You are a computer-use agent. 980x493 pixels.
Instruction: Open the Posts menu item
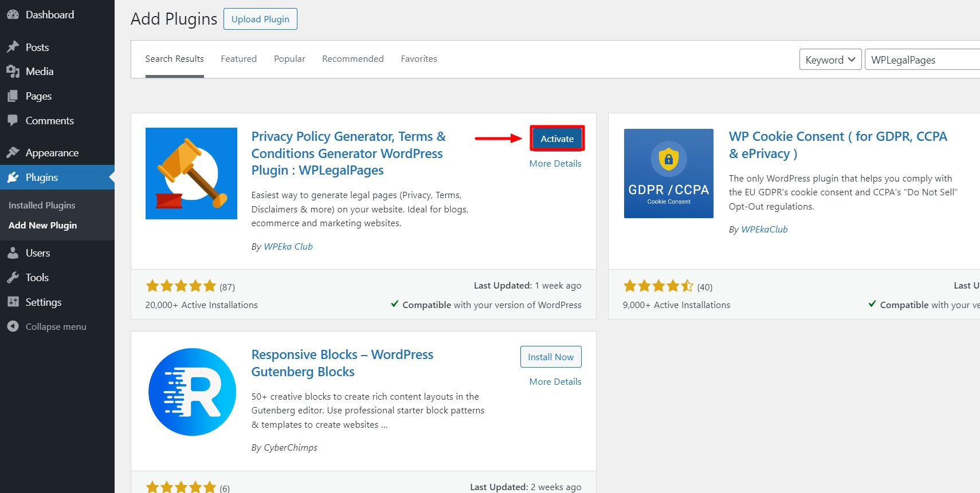point(57,47)
